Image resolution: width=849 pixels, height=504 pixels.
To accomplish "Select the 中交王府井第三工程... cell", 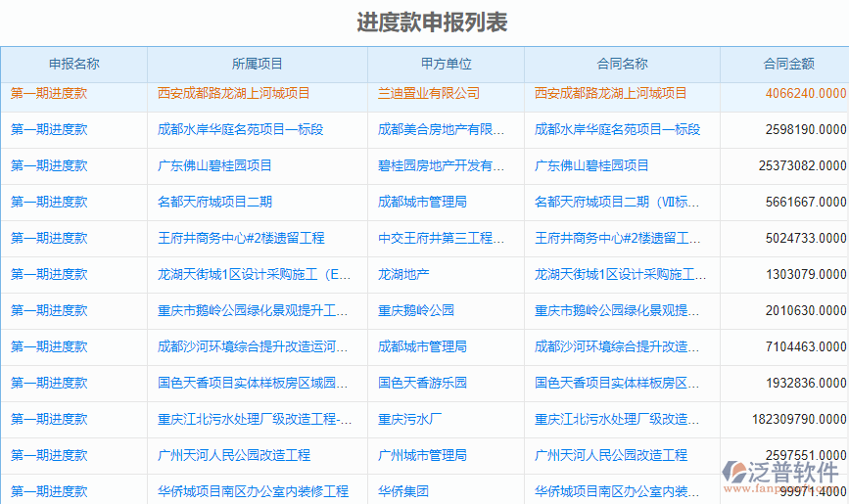I will click(x=441, y=238).
